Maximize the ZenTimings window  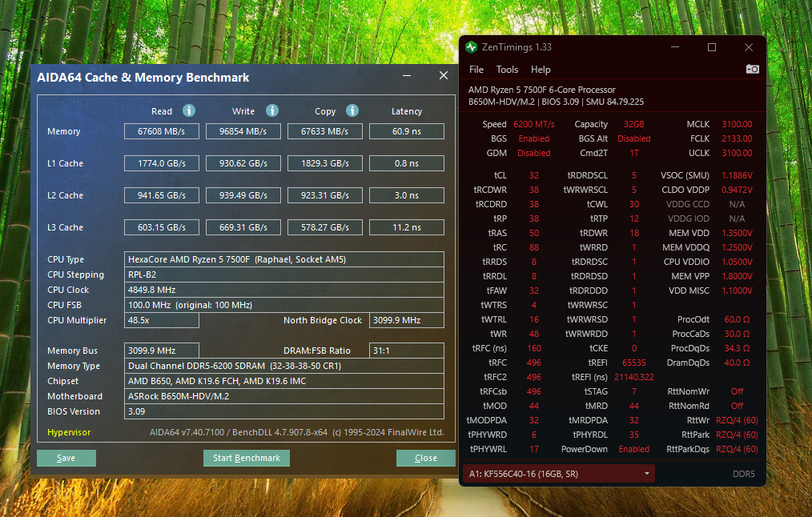(x=712, y=47)
